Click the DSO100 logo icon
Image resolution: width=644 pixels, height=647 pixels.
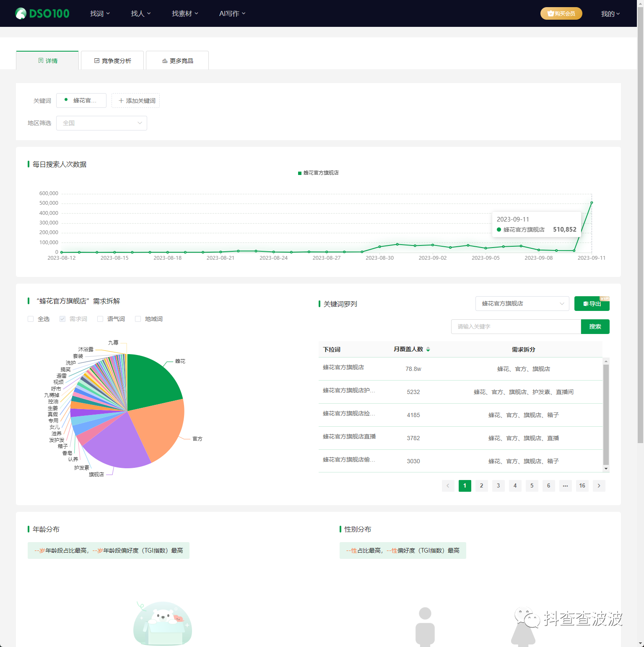[x=21, y=13]
